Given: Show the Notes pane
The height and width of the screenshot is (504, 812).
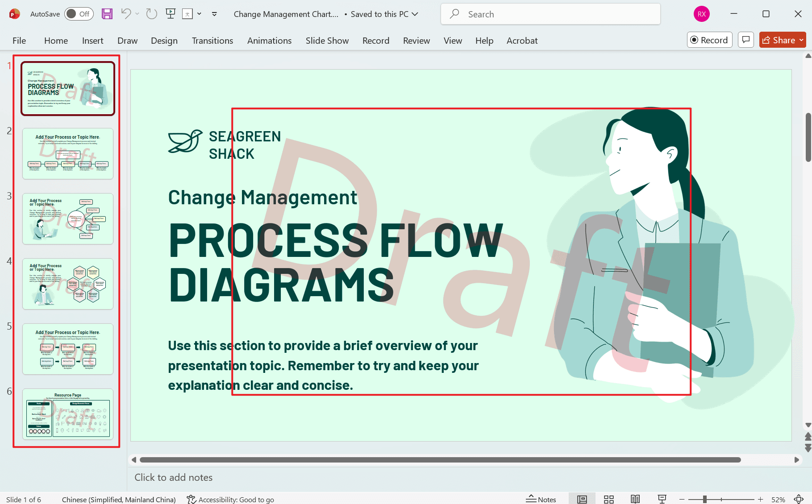Looking at the screenshot, I should tap(541, 499).
